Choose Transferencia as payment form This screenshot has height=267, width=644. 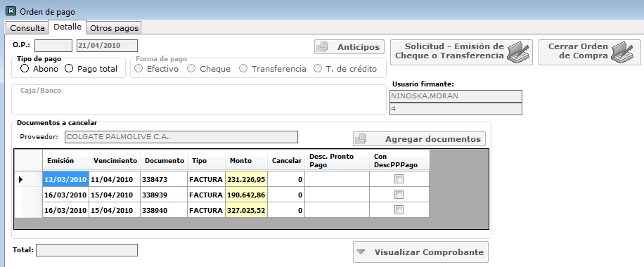pyautogui.click(x=243, y=69)
